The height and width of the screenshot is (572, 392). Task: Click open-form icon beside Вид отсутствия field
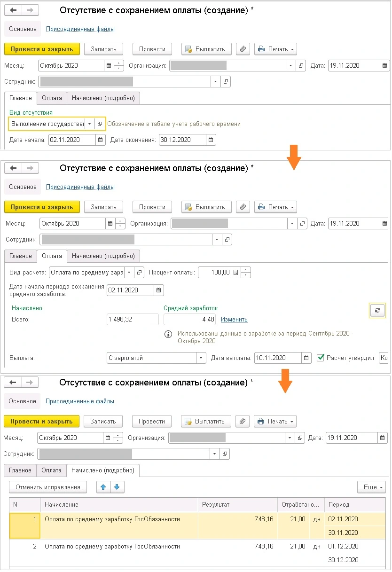[x=100, y=124]
